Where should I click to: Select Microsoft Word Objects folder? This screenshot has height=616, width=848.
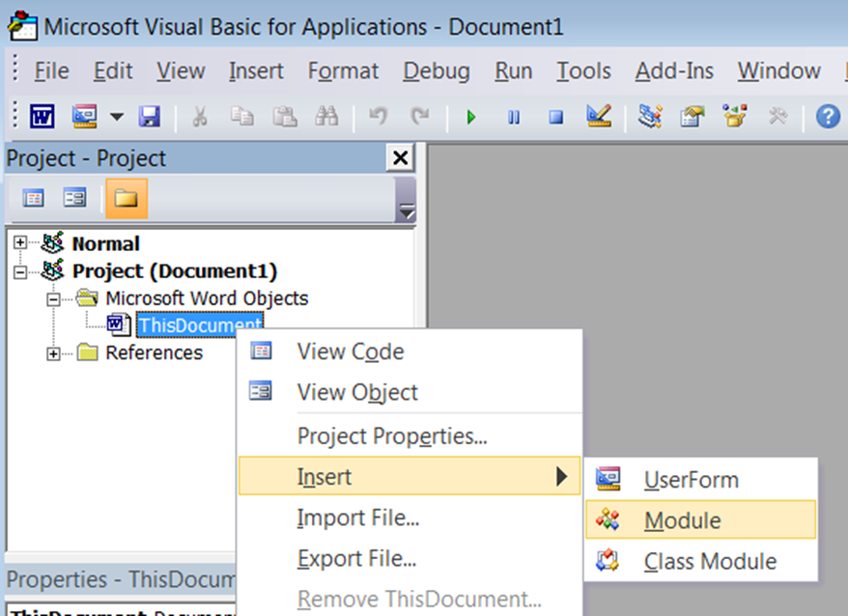tap(207, 298)
